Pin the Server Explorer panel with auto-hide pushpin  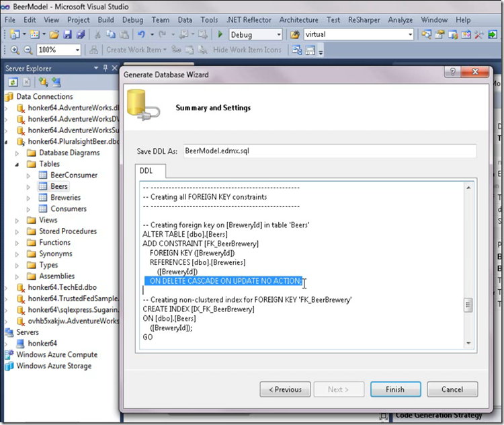[105, 68]
